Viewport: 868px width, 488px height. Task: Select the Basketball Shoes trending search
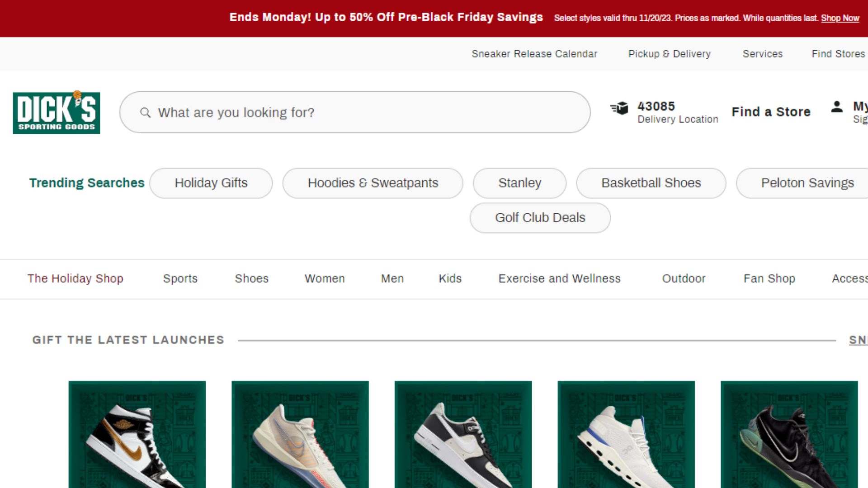pyautogui.click(x=651, y=183)
